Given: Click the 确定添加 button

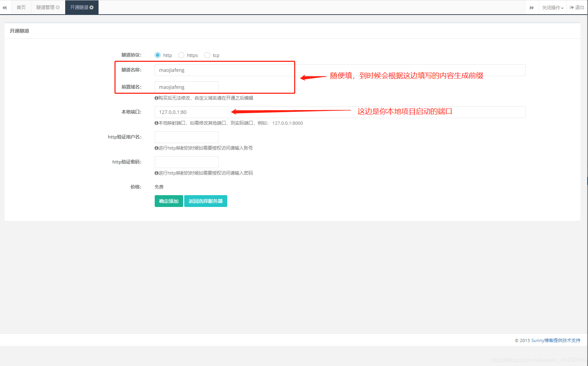Looking at the screenshot, I should (169, 201).
